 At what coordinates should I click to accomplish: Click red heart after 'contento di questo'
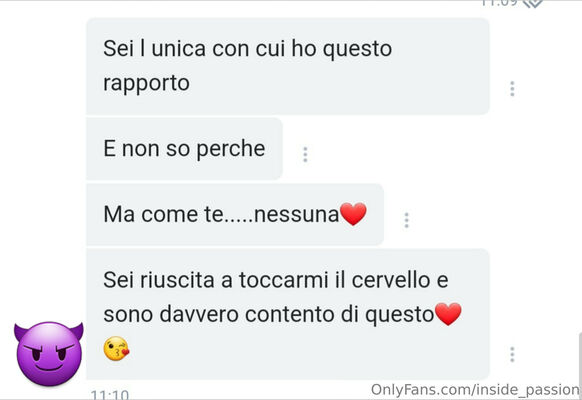click(x=448, y=314)
